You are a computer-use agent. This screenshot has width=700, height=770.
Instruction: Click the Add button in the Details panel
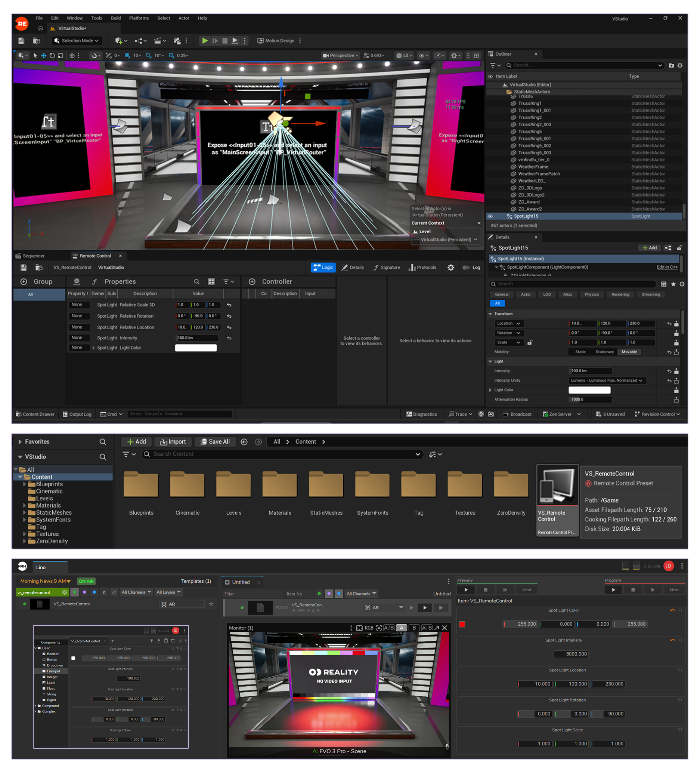tap(649, 248)
